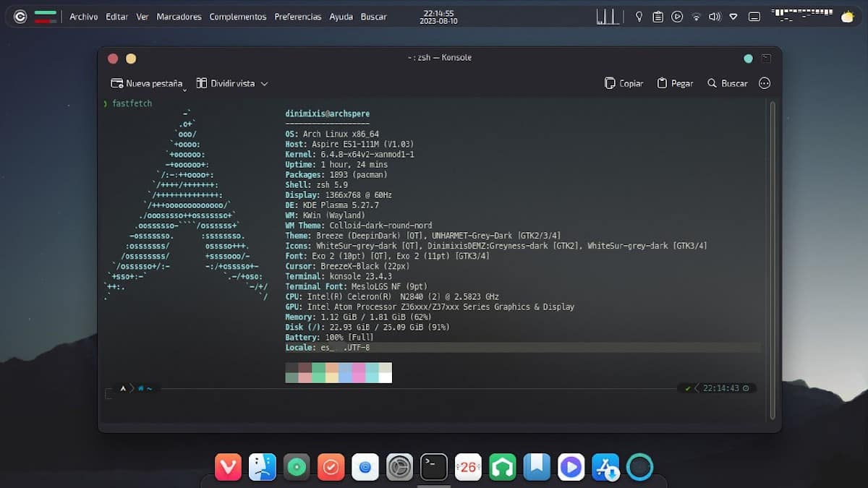Open the Preferencias menu
This screenshot has height=488, width=868.
298,17
